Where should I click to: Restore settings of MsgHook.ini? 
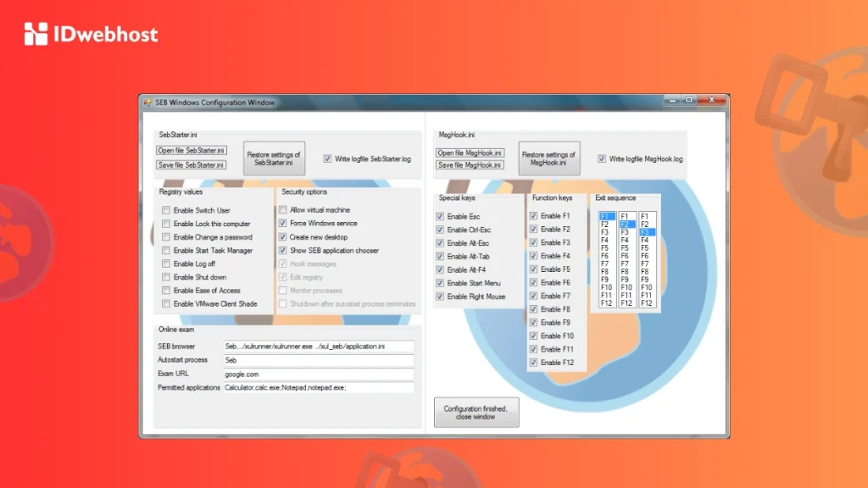coord(549,158)
